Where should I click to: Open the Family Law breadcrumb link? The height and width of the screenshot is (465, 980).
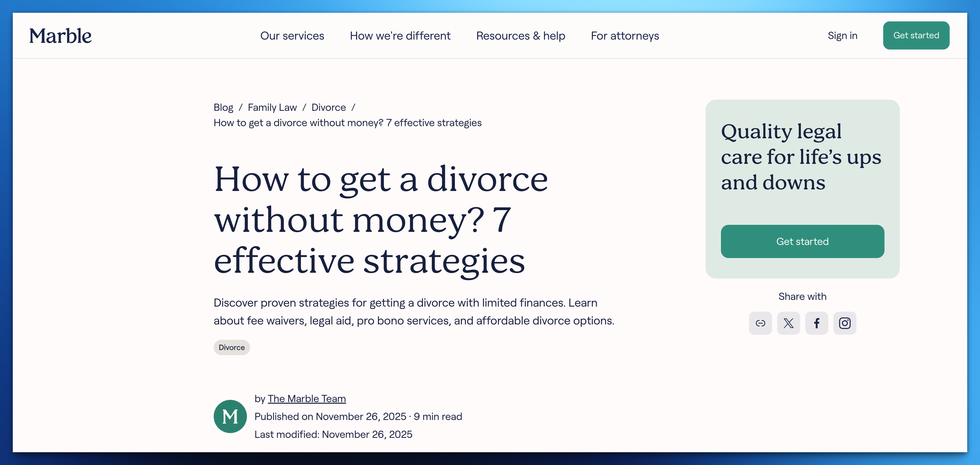pos(272,107)
